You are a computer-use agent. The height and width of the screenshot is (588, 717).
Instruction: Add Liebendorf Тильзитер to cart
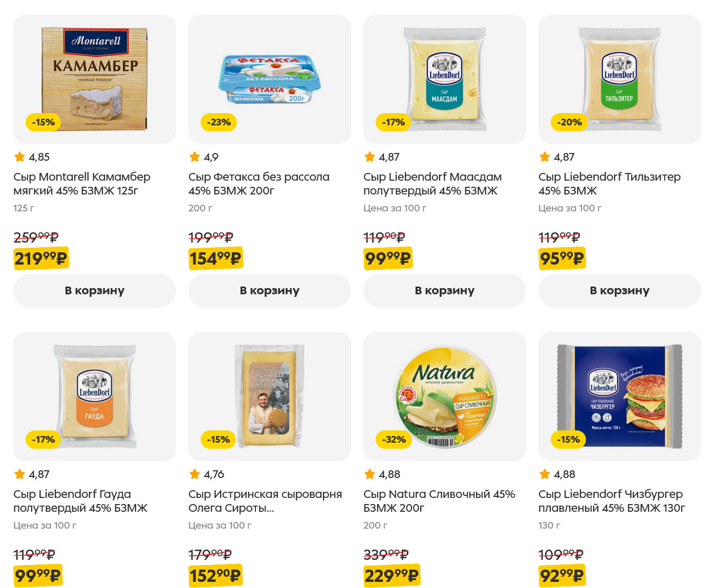[x=619, y=291]
